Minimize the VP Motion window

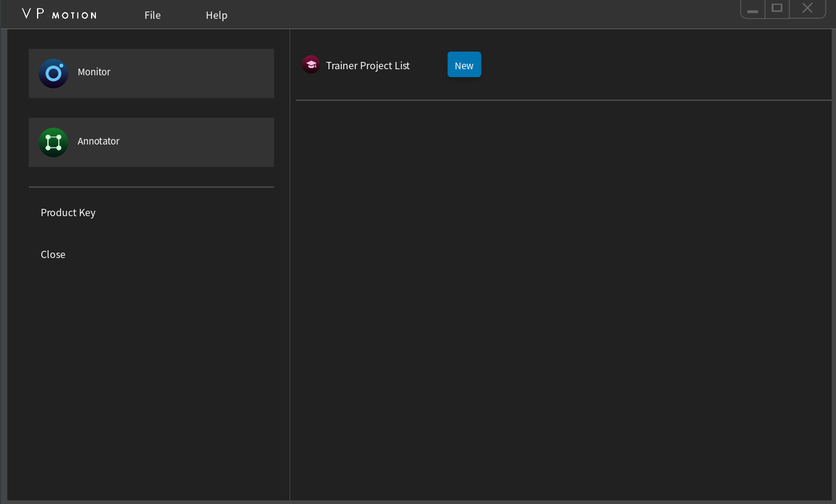752,8
